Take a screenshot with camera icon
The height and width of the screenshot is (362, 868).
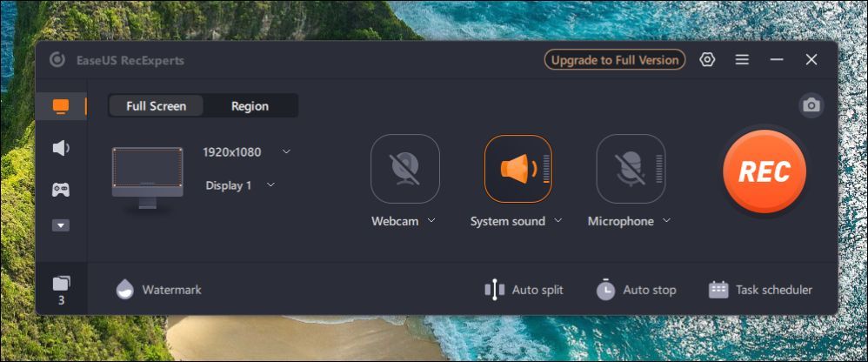[811, 105]
